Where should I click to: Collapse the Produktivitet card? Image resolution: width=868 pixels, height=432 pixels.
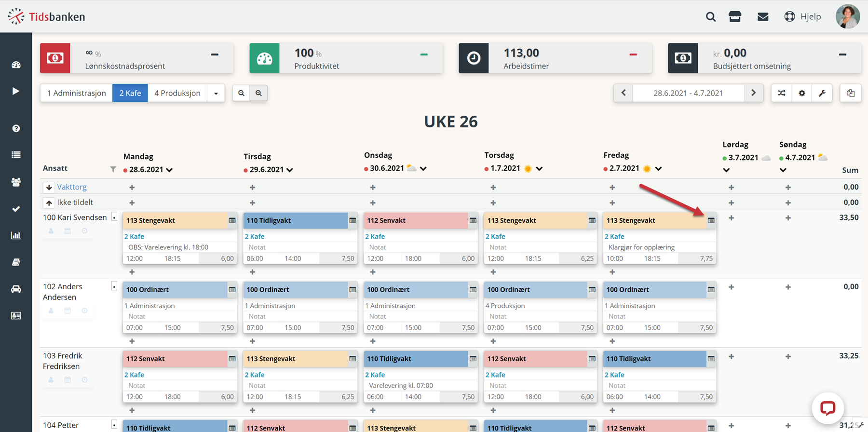coord(424,54)
